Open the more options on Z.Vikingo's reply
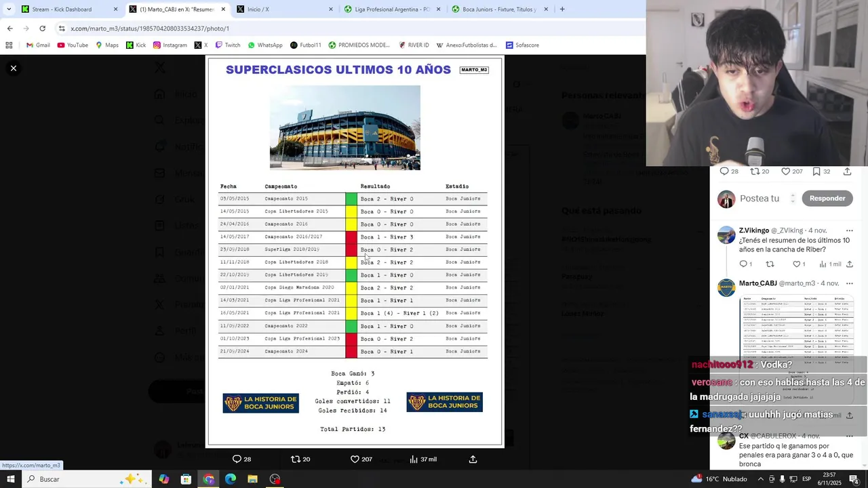 tap(849, 230)
